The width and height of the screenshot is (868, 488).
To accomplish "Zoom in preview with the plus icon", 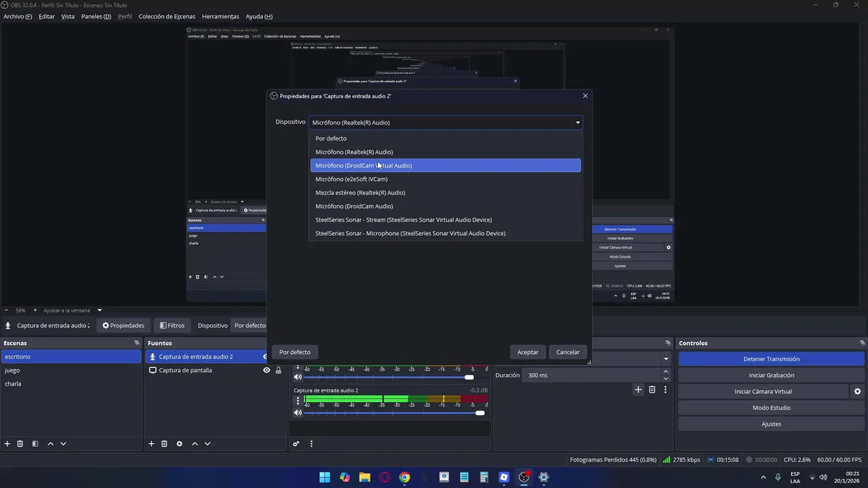I will (35, 310).
